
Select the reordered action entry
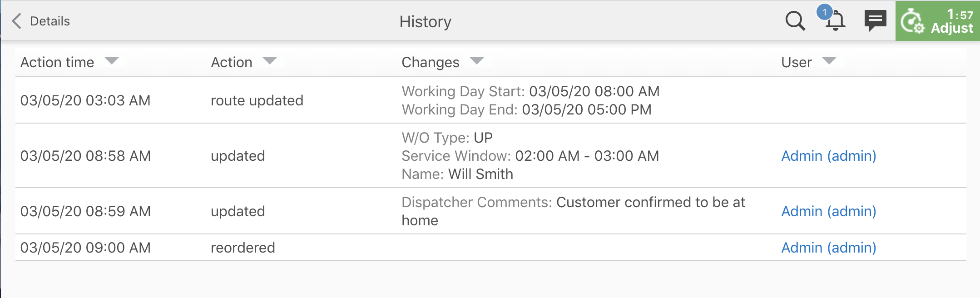tap(243, 248)
